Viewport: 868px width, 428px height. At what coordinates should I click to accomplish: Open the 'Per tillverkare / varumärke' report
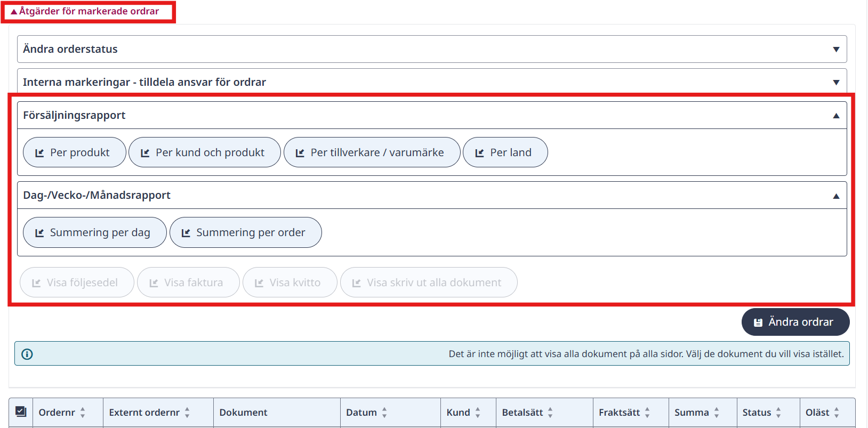[x=372, y=152]
